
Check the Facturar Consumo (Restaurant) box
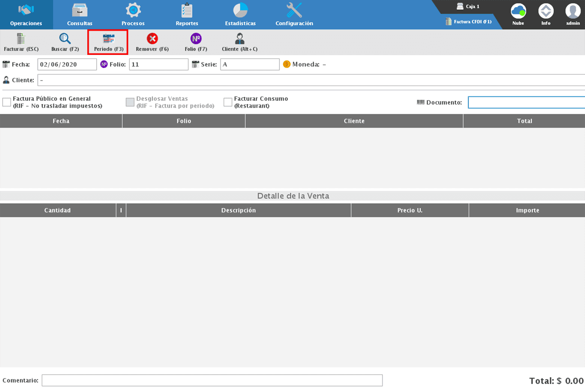[228, 102]
